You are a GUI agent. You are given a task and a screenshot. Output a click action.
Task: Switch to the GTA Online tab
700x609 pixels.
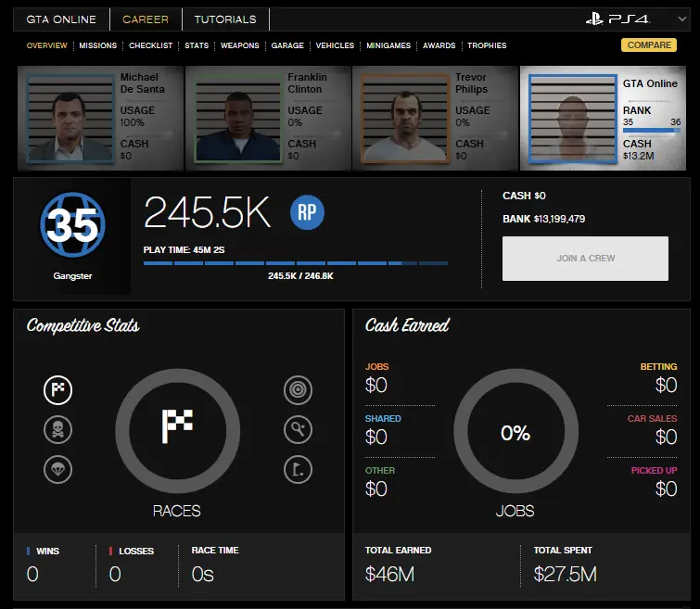[61, 19]
